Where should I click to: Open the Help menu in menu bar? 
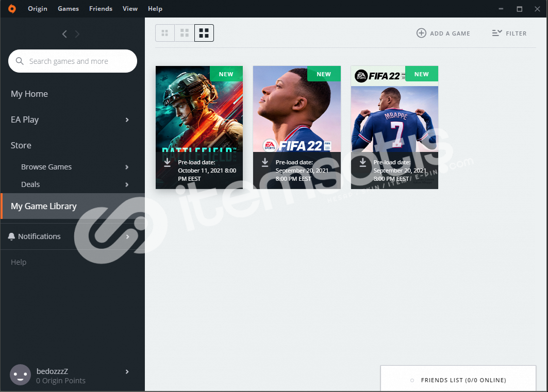155,9
